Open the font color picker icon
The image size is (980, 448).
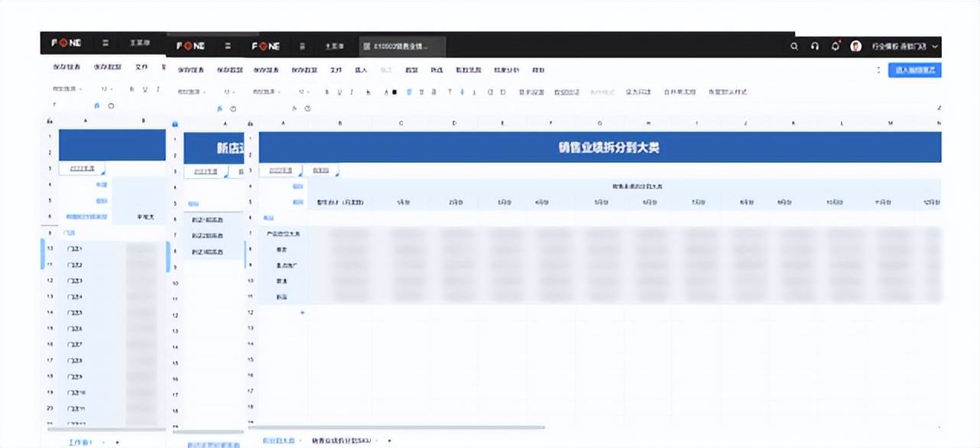[386, 92]
